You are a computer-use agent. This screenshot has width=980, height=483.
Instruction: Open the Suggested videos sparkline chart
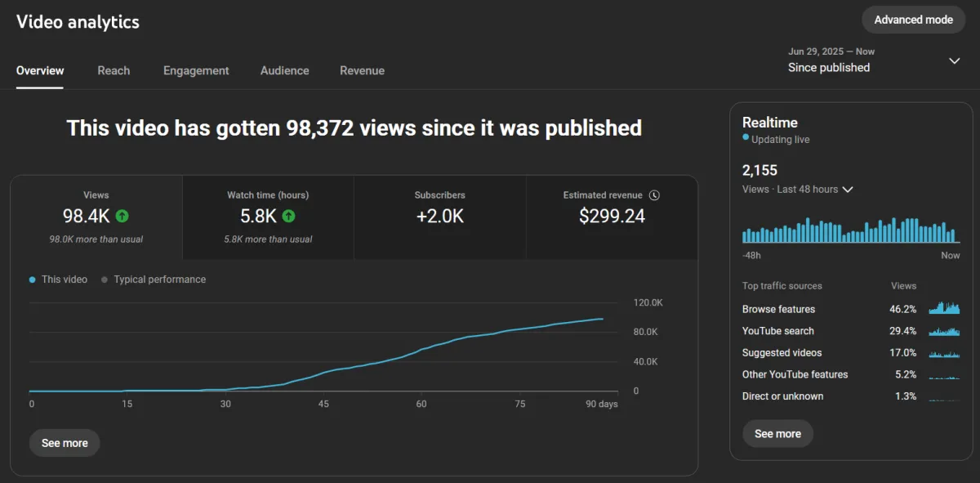coord(944,353)
